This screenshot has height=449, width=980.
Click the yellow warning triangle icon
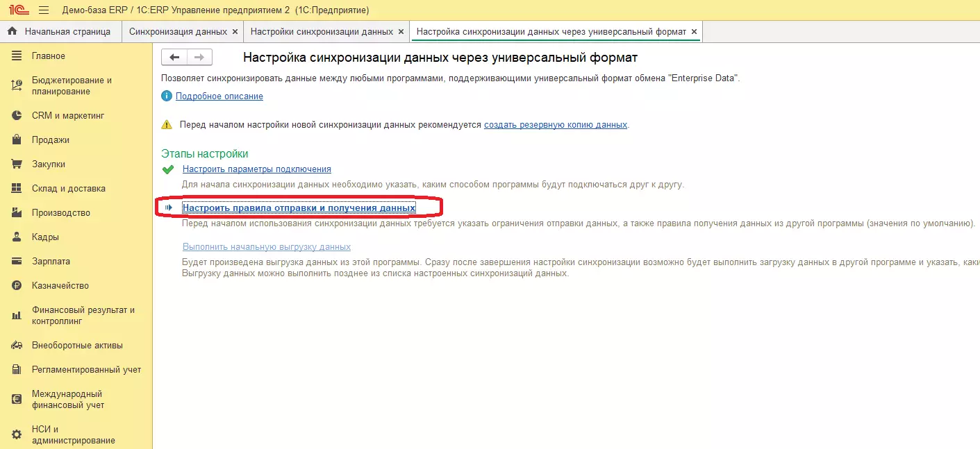point(167,125)
